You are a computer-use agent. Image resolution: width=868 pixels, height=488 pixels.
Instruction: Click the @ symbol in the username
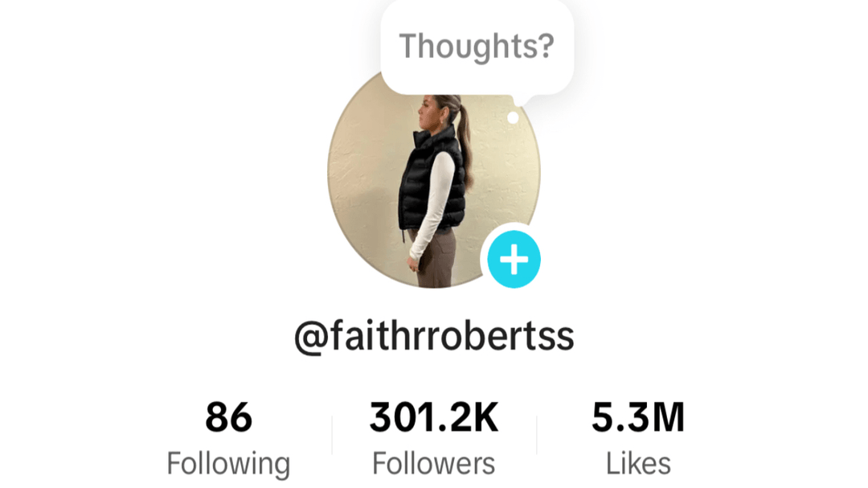312,338
